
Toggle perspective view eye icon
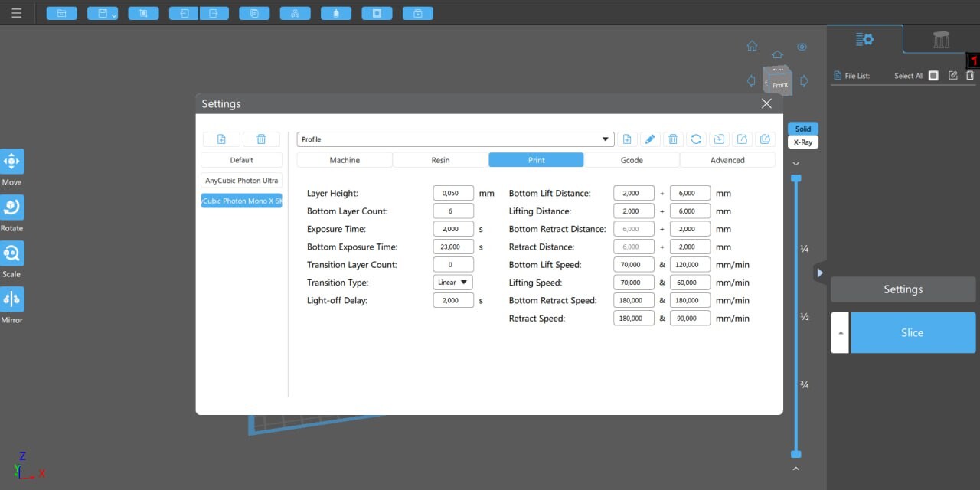[x=802, y=47]
